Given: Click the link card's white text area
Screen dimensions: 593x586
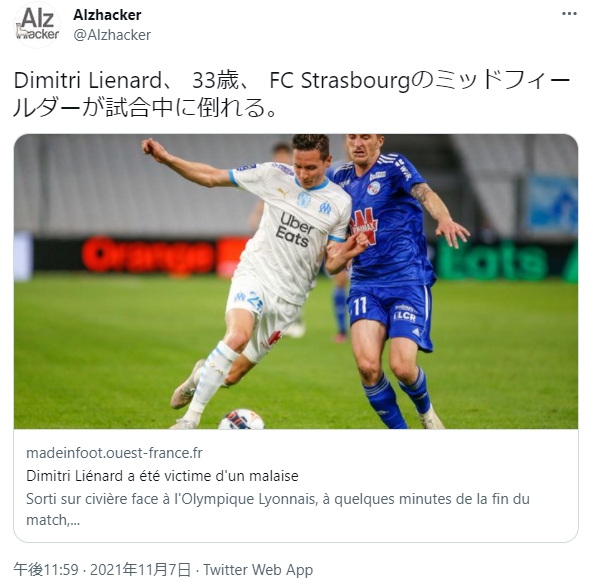Looking at the screenshot, I should [x=296, y=486].
